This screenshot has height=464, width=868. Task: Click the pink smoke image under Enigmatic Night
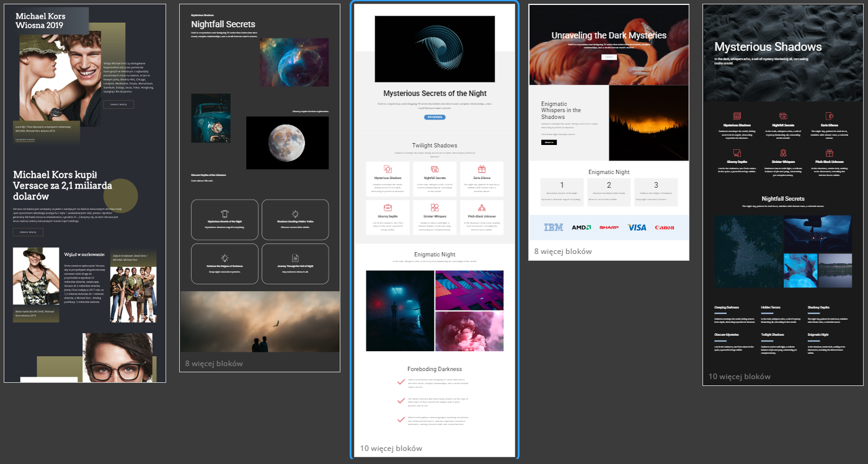[469, 331]
